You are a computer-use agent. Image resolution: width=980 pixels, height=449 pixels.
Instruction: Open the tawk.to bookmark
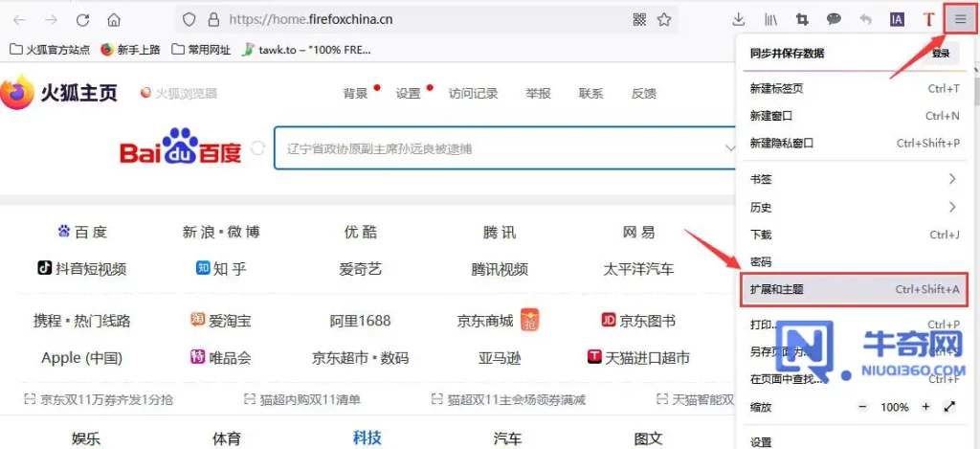(306, 50)
